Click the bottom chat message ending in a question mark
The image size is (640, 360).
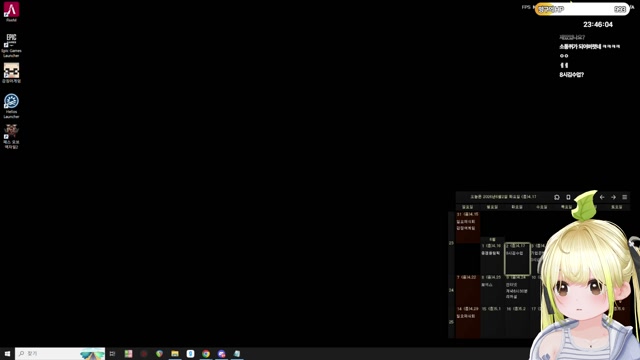571,75
